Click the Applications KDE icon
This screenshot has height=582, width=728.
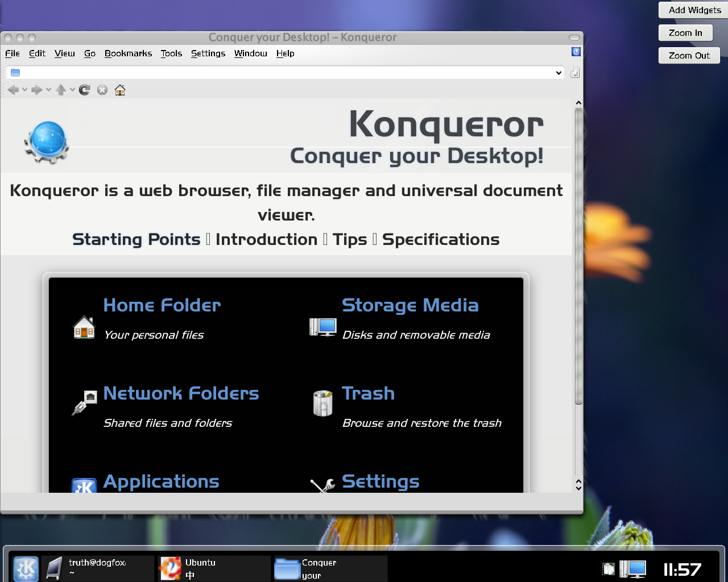[84, 485]
